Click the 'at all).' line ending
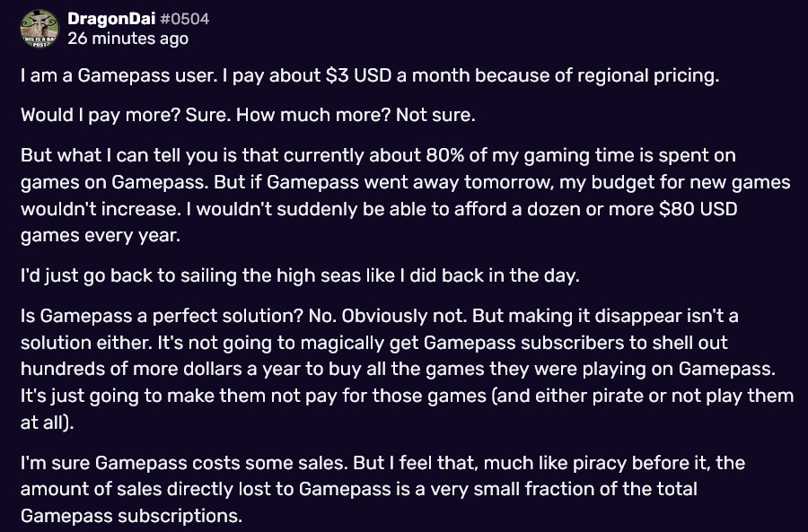 48,423
